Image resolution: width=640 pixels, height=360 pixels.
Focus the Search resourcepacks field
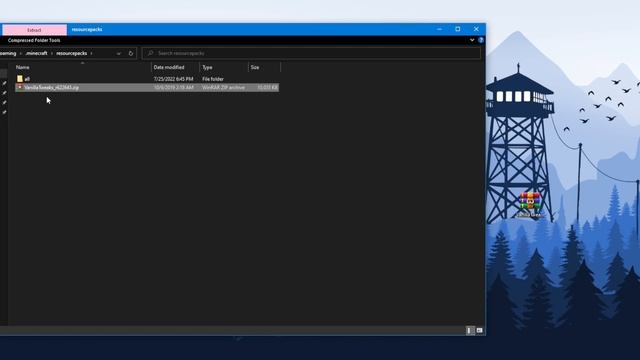tap(311, 53)
